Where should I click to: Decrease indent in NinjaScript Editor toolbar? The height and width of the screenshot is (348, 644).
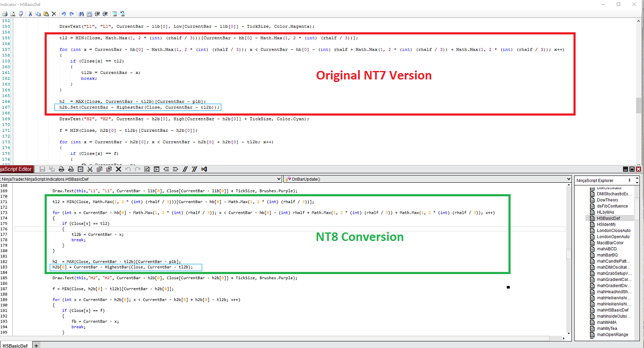coord(166,169)
